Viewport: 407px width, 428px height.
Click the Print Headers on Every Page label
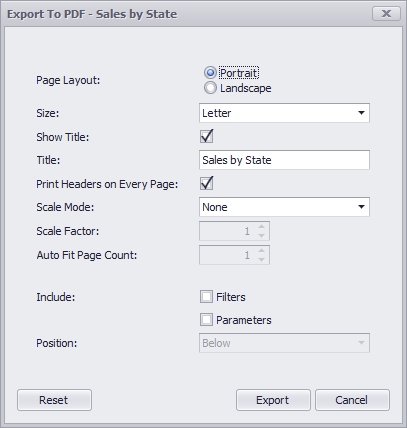pyautogui.click(x=107, y=184)
